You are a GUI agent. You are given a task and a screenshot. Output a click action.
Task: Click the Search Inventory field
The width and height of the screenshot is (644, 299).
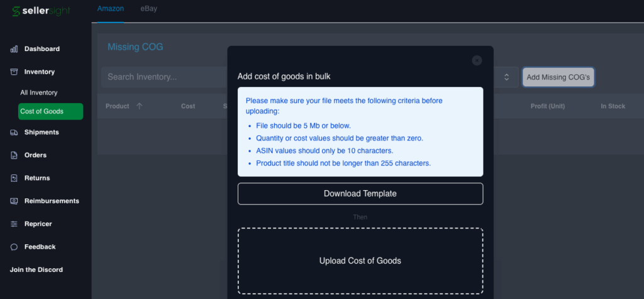point(164,77)
